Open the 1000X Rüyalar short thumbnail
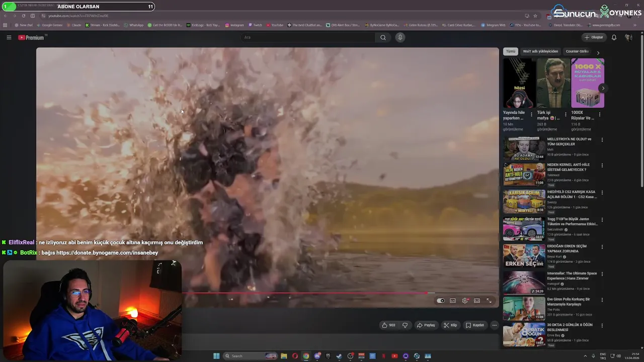Image resolution: width=644 pixels, height=362 pixels. (588, 83)
